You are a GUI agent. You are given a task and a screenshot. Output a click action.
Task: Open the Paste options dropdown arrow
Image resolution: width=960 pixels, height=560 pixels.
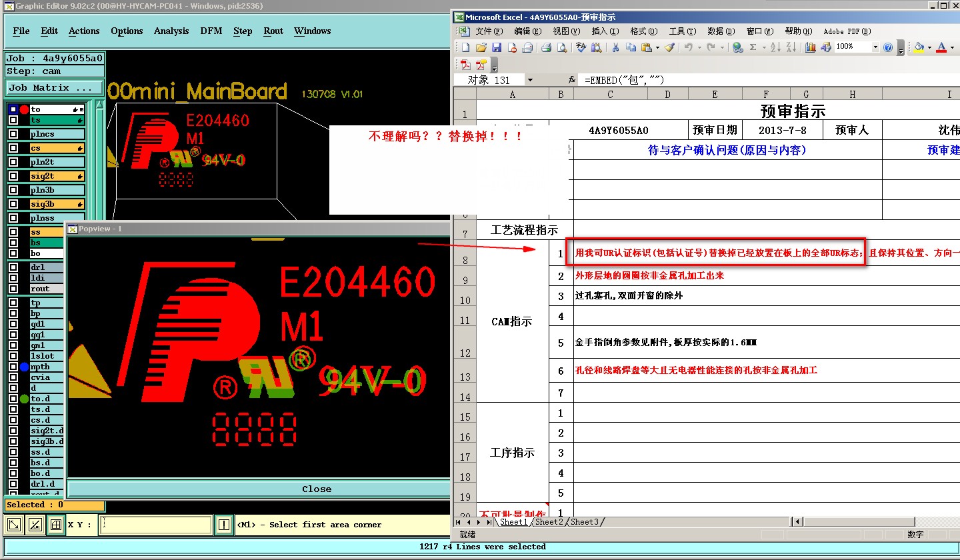tap(657, 47)
